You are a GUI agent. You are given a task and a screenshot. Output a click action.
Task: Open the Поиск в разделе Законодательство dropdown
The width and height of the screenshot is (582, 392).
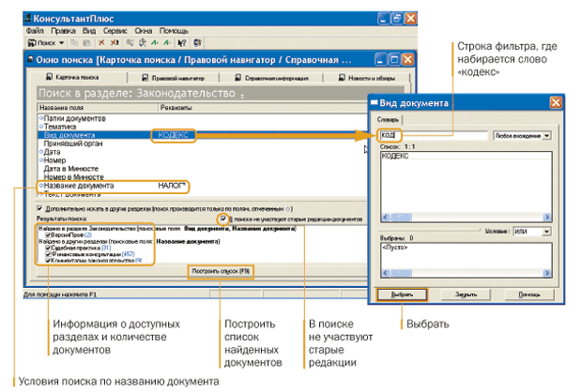(x=242, y=96)
